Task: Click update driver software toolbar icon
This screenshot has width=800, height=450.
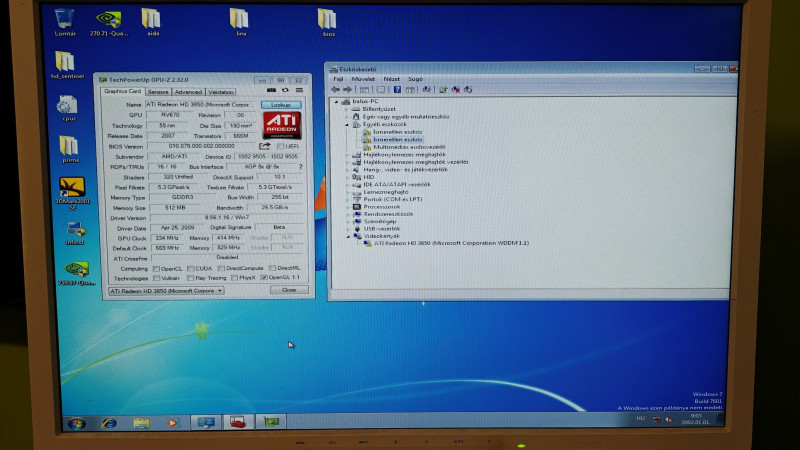Action: [x=443, y=90]
